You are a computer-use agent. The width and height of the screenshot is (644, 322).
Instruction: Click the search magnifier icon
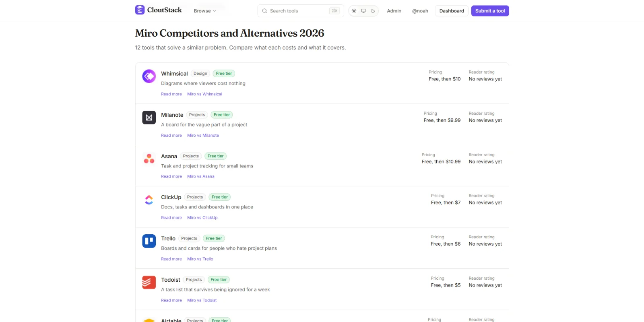[264, 11]
